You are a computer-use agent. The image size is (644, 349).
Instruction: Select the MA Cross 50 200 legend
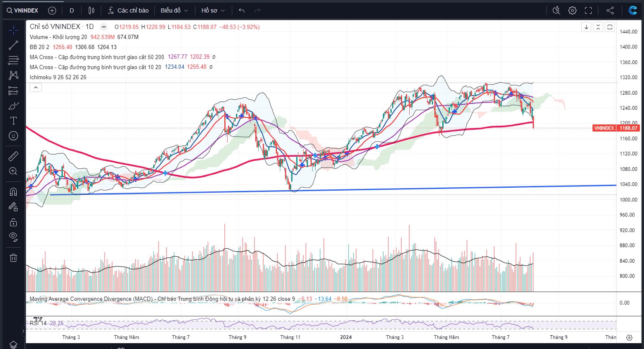(97, 57)
